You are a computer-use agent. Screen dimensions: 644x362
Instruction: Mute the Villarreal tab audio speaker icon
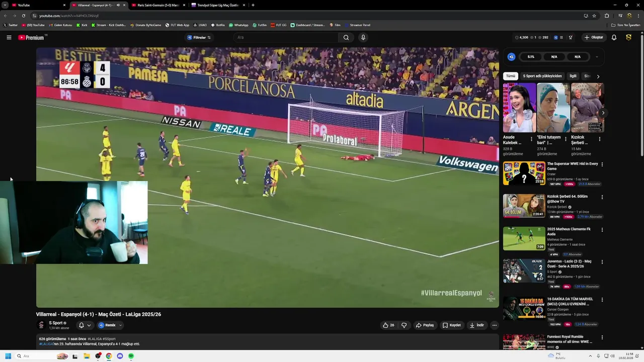coord(118,5)
